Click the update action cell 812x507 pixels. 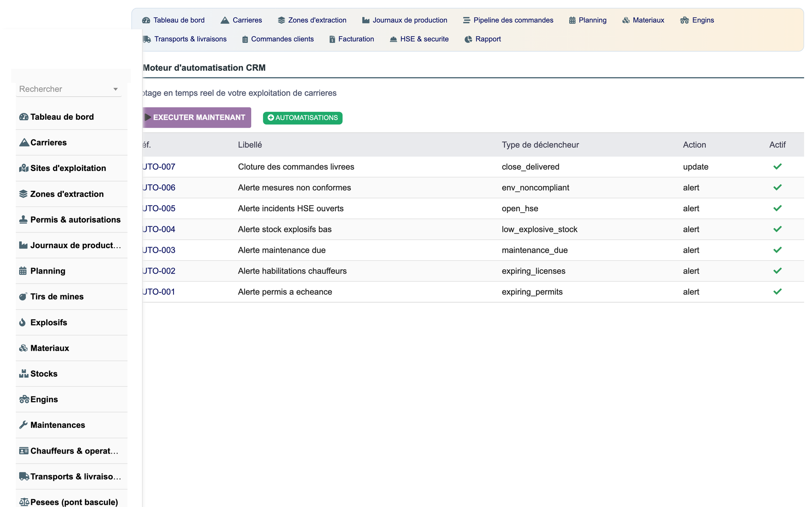point(696,167)
